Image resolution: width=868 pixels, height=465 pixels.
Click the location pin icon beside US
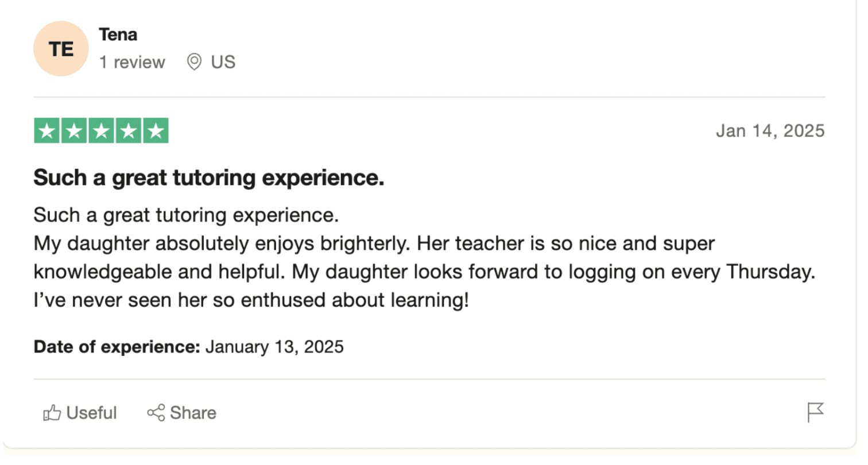(x=195, y=61)
